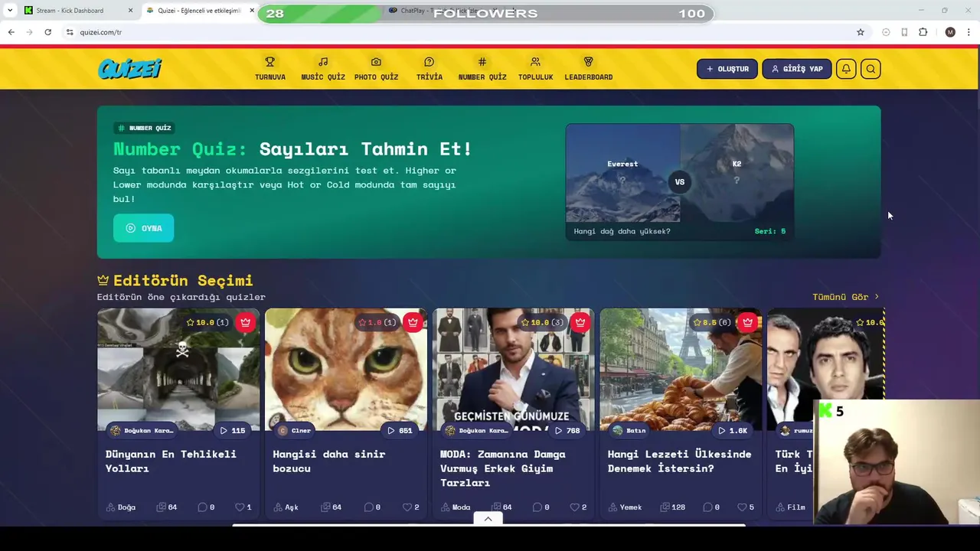Open author Batın on the food card
The height and width of the screenshot is (551, 980).
tap(629, 430)
